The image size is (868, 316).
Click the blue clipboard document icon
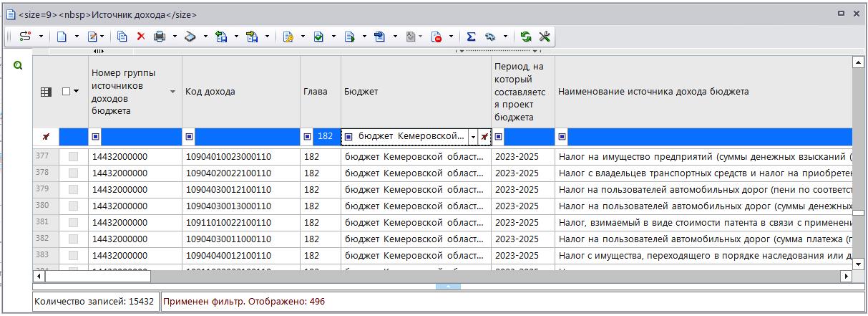click(381, 36)
